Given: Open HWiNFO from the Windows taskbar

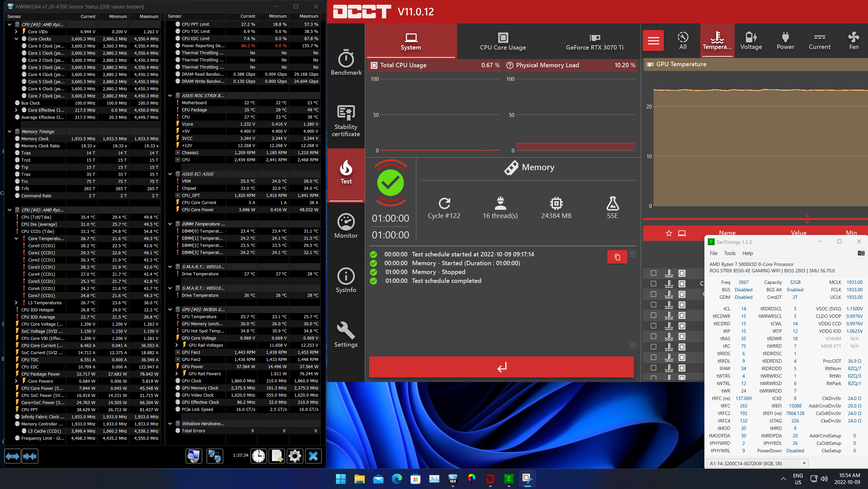Looking at the screenshot, I should pyautogui.click(x=453, y=479).
